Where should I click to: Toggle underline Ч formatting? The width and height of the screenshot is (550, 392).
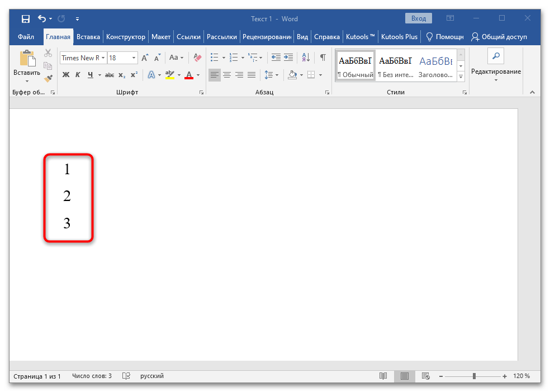point(91,75)
